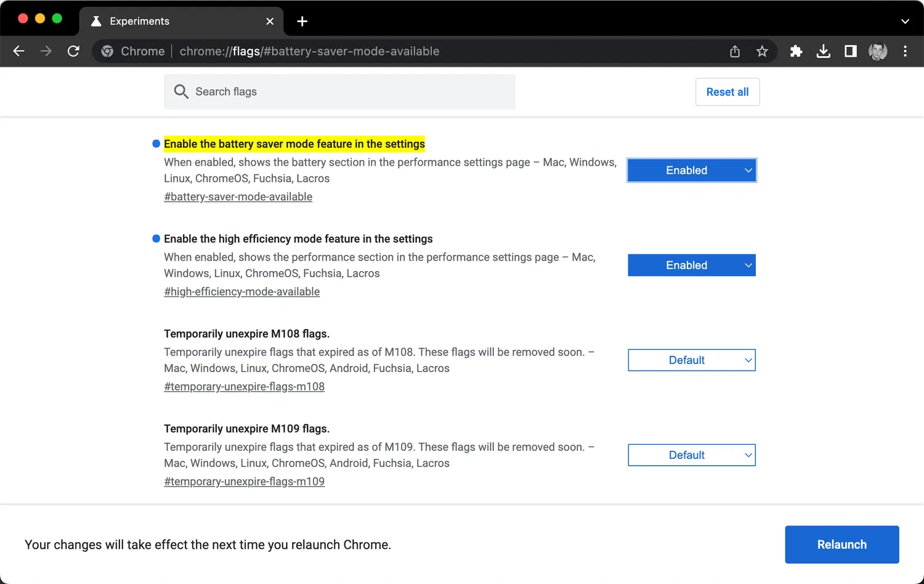Open the Downloads icon
Image resolution: width=924 pixels, height=584 pixels.
[823, 51]
